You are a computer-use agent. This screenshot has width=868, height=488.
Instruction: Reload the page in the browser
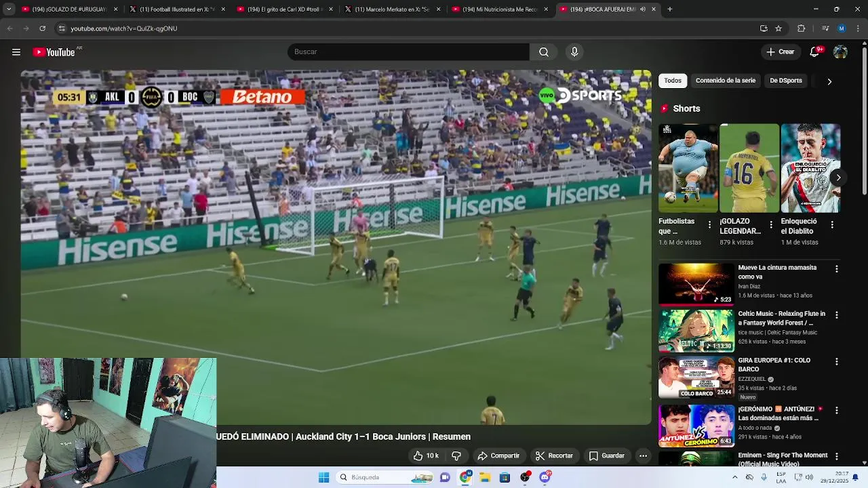pyautogui.click(x=42, y=28)
